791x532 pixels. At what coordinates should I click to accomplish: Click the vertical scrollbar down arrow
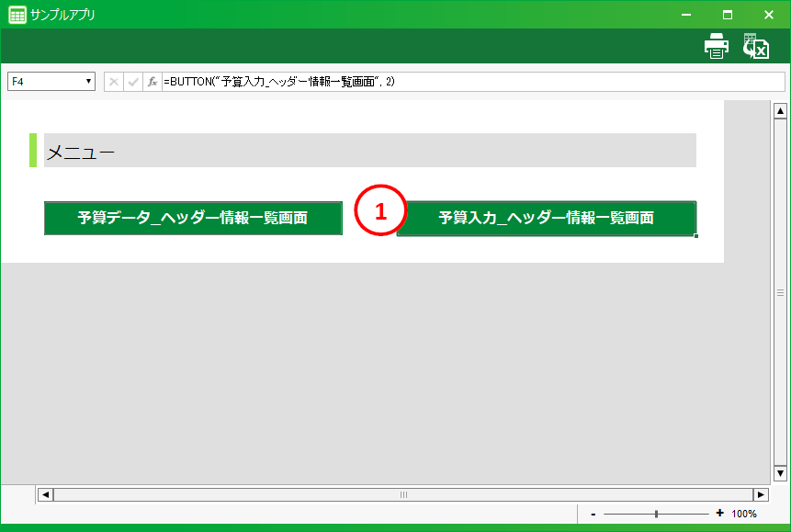(x=781, y=473)
